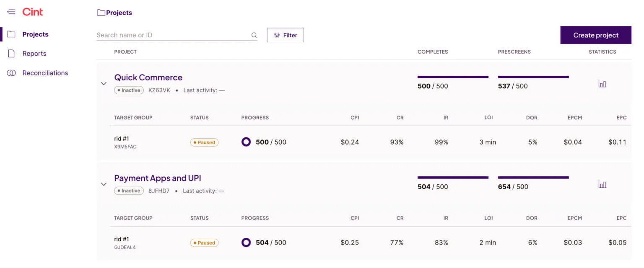Screen dimensions: 644x268
Task: Click the Projects folder icon in sidebar
Action: (x=11, y=34)
